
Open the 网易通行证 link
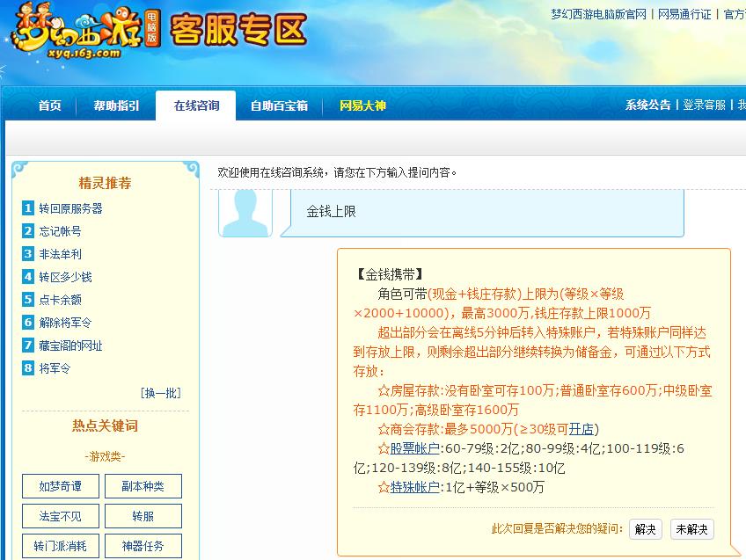(684, 15)
